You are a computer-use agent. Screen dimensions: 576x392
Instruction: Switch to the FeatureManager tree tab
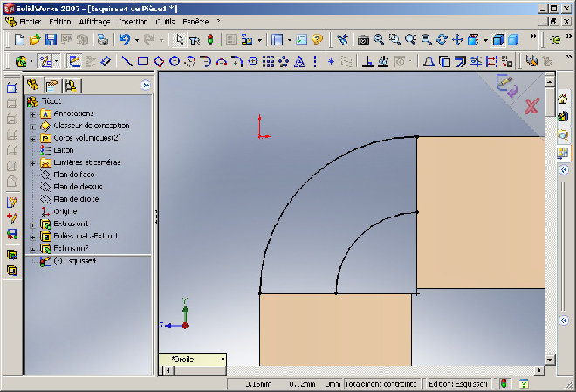[33, 86]
